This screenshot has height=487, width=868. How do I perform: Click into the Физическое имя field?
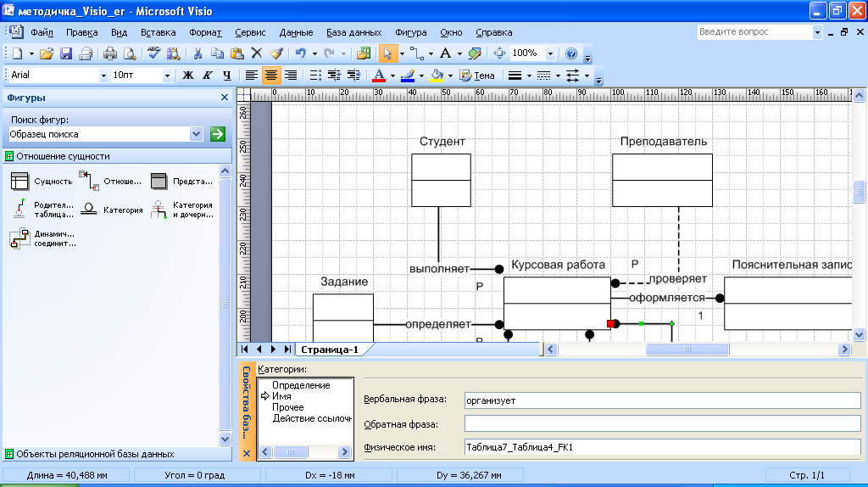click(x=663, y=447)
